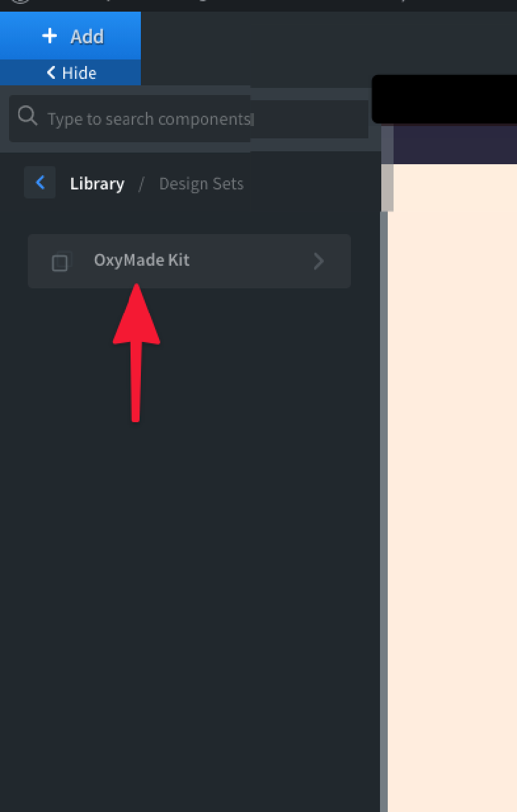The height and width of the screenshot is (812, 517).
Task: Open the Add components panel
Action: 71,36
